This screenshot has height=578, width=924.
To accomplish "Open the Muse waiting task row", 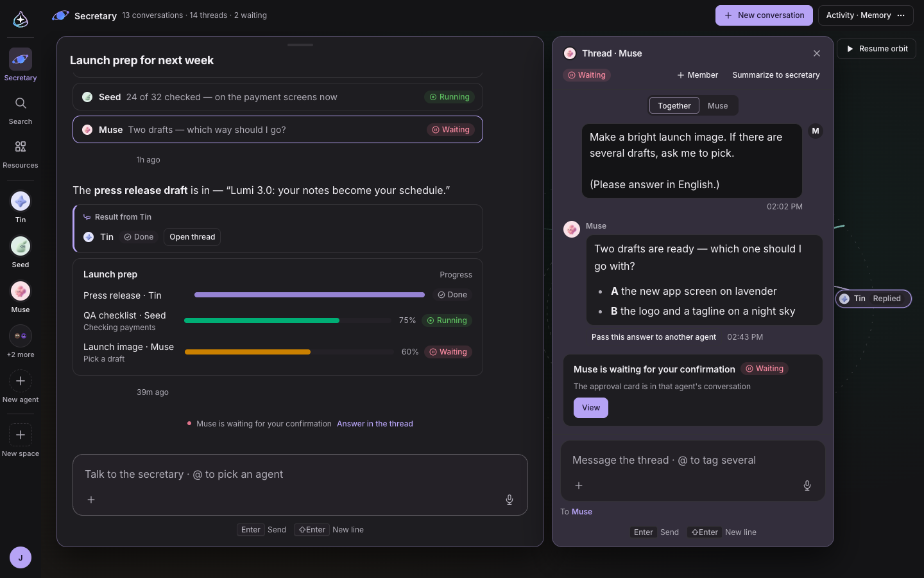I will point(278,130).
